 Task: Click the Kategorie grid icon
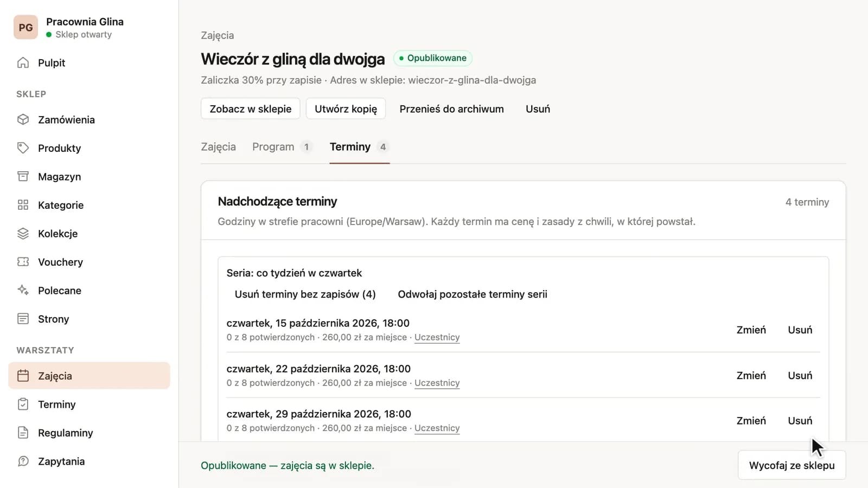tap(23, 205)
